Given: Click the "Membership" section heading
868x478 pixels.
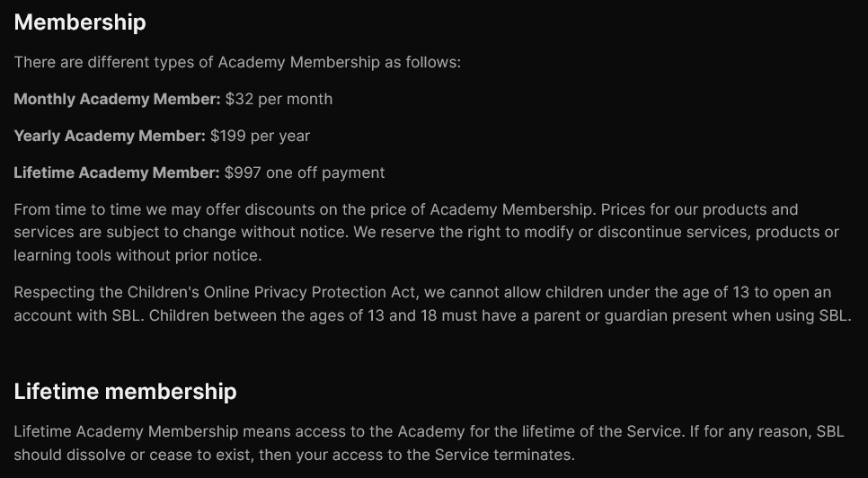Looking at the screenshot, I should pyautogui.click(x=80, y=22).
